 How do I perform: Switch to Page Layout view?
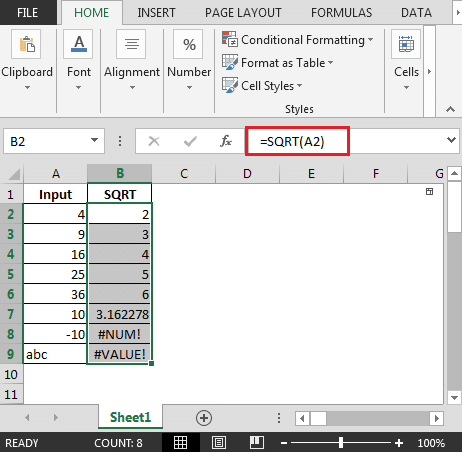[x=219, y=443]
